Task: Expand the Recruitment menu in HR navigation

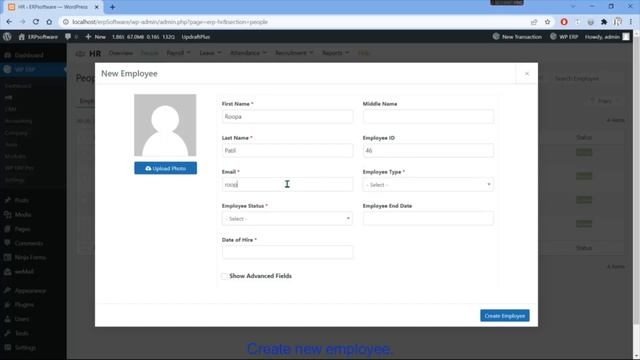Action: tap(294, 53)
